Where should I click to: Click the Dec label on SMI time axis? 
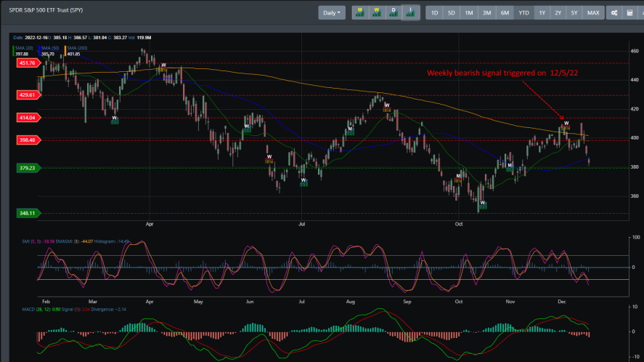[561, 302]
